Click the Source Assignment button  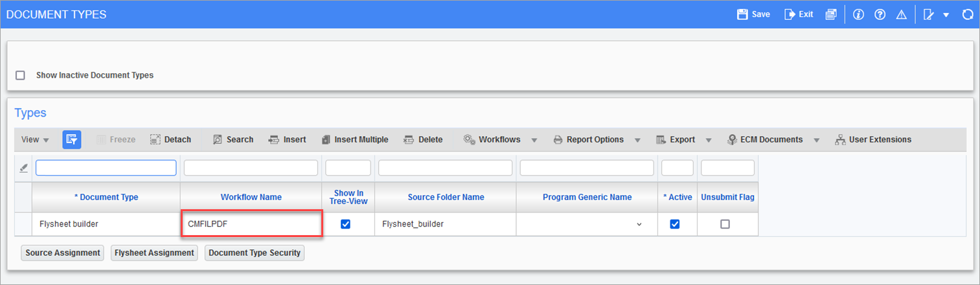pos(63,253)
